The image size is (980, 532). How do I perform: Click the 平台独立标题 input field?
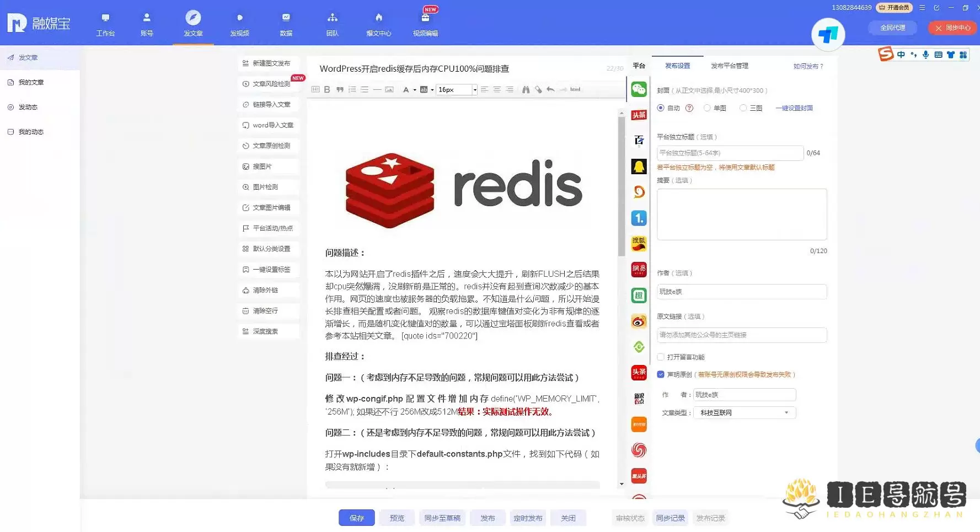pyautogui.click(x=730, y=153)
